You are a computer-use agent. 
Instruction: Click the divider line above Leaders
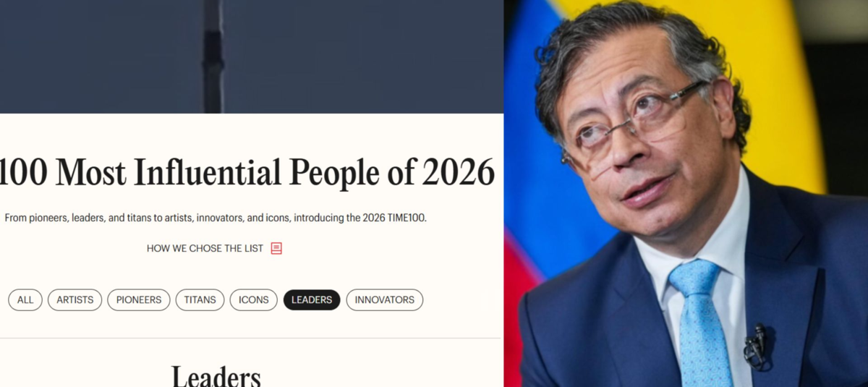250,338
